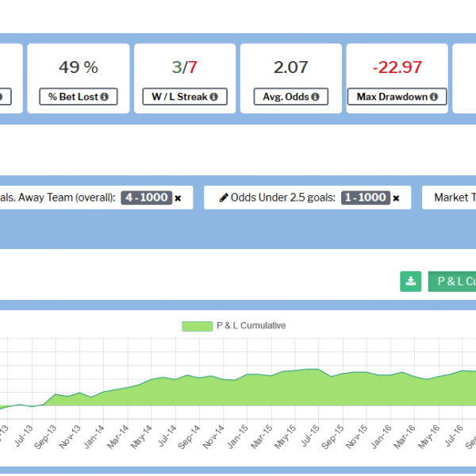Click info icon next to Avg. Odds

click(315, 98)
